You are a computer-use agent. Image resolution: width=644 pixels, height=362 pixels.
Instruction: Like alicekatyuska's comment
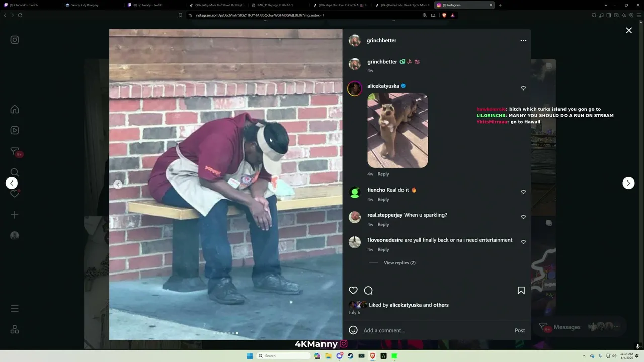point(523,88)
